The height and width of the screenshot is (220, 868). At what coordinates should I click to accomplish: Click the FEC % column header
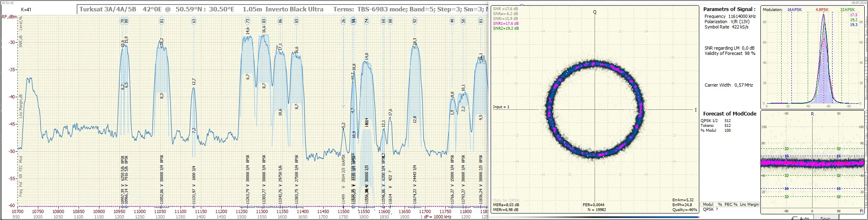731,205
